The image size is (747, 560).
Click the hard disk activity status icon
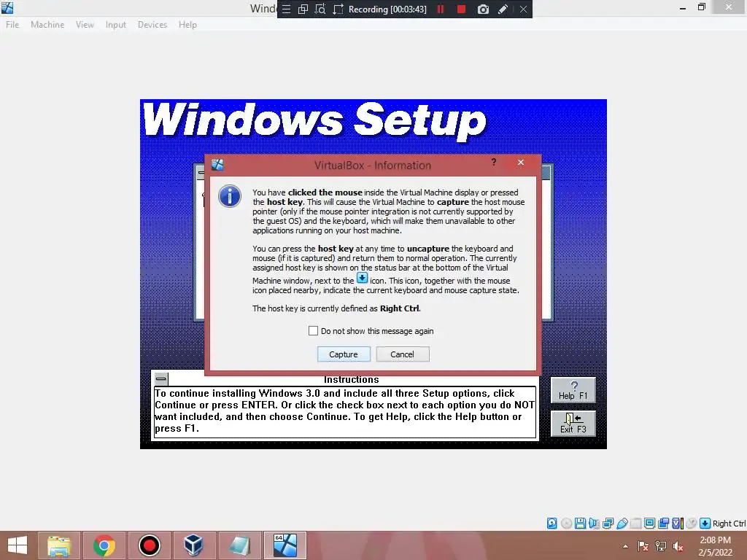tap(551, 524)
